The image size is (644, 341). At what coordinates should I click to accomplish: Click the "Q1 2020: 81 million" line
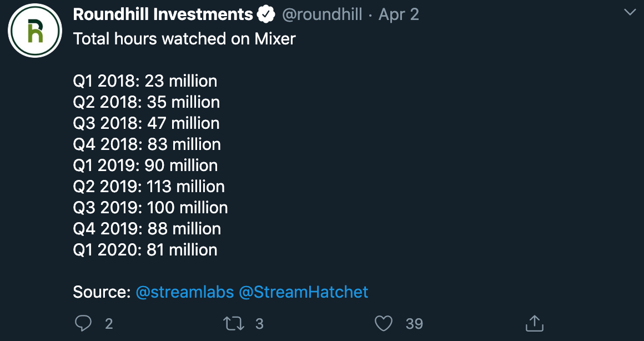(145, 250)
